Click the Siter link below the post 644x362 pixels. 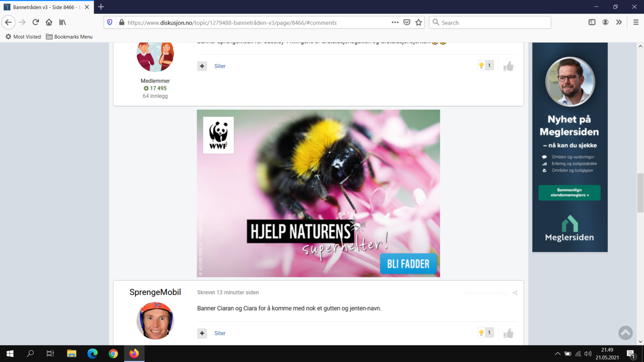(220, 333)
